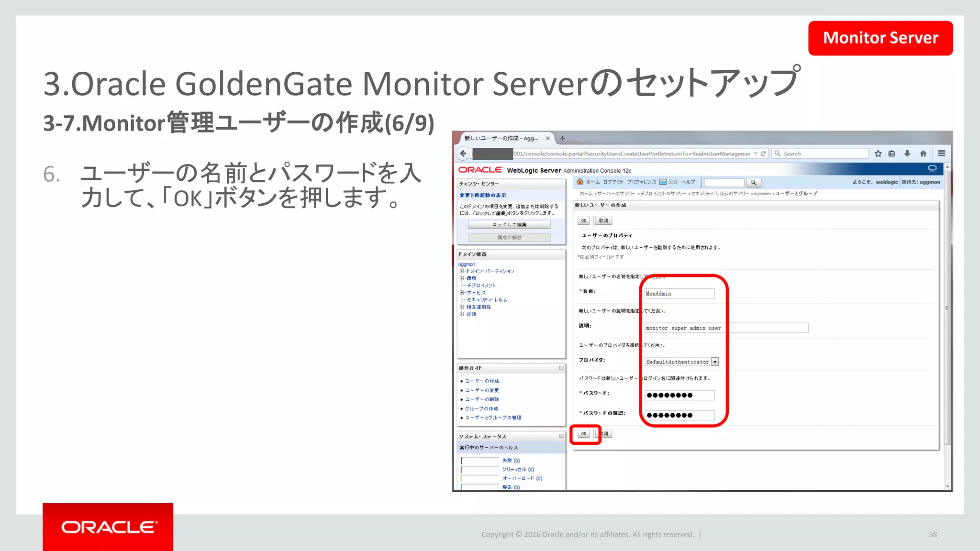The width and height of the screenshot is (980, 551).
Task: Click the bottom OK button
Action: 584,434
